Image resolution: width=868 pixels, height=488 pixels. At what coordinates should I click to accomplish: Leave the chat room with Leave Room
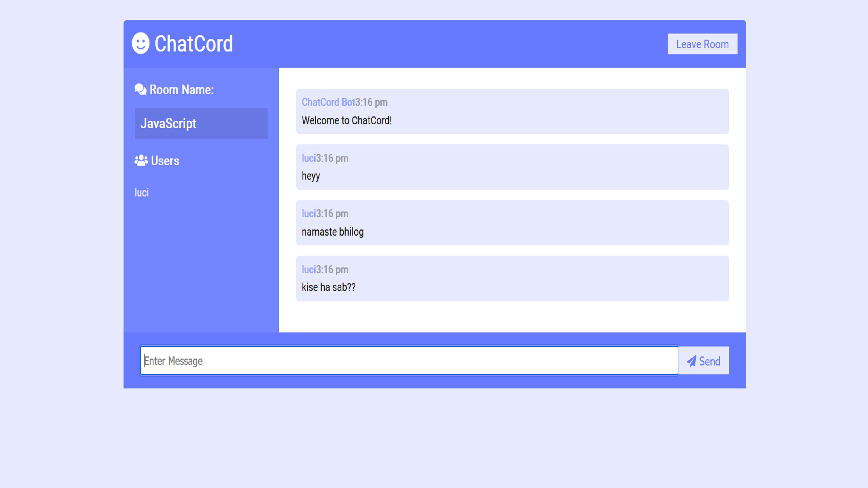(x=702, y=44)
